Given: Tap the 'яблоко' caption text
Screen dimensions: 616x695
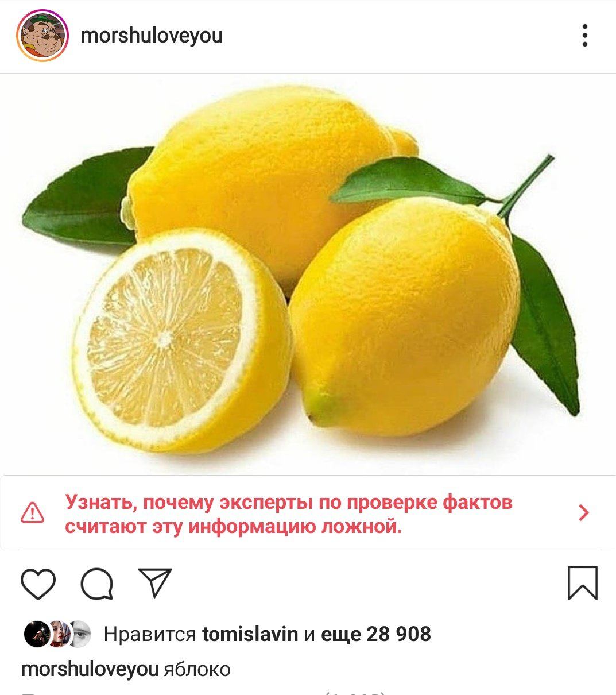Looking at the screenshot, I should [197, 670].
